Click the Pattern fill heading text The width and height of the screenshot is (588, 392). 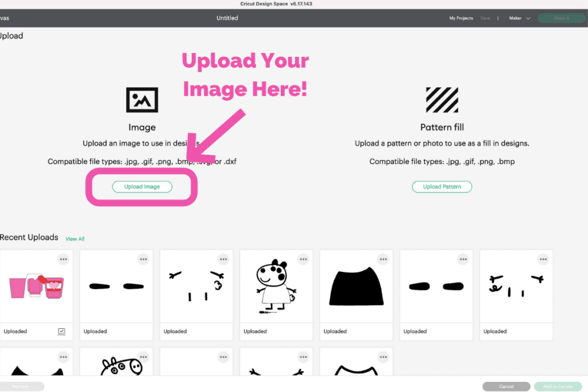click(x=442, y=127)
